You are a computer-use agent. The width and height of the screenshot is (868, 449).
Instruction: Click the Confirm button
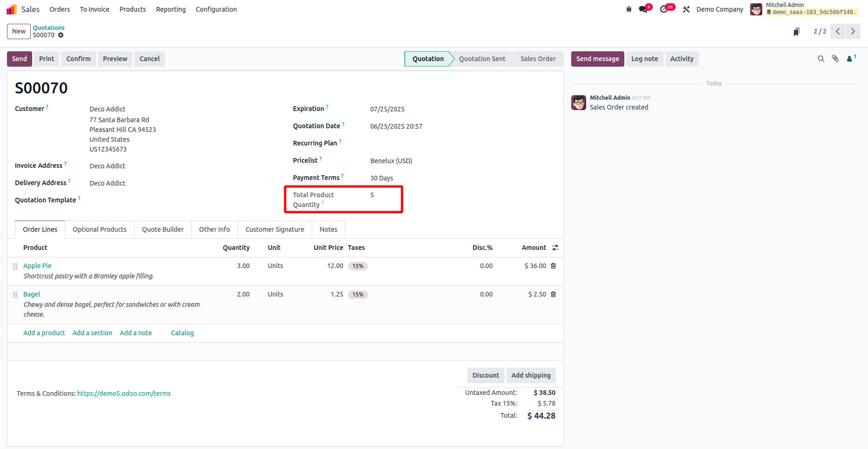(78, 59)
